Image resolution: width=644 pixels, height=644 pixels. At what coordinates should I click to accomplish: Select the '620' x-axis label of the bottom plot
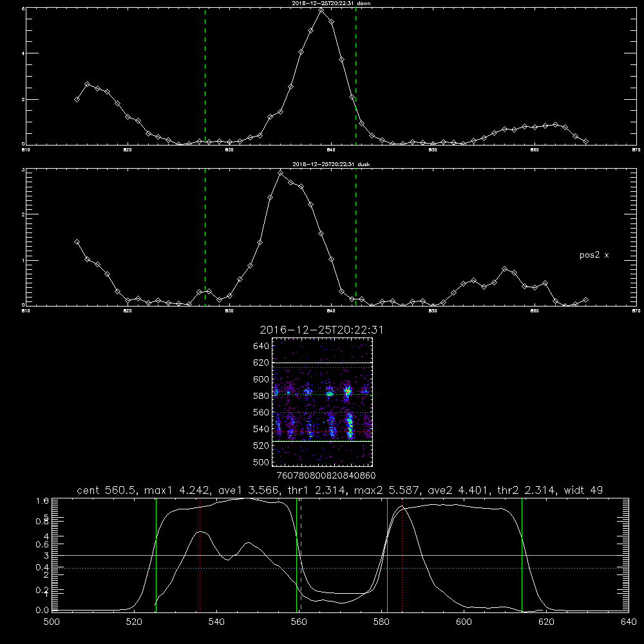click(546, 622)
